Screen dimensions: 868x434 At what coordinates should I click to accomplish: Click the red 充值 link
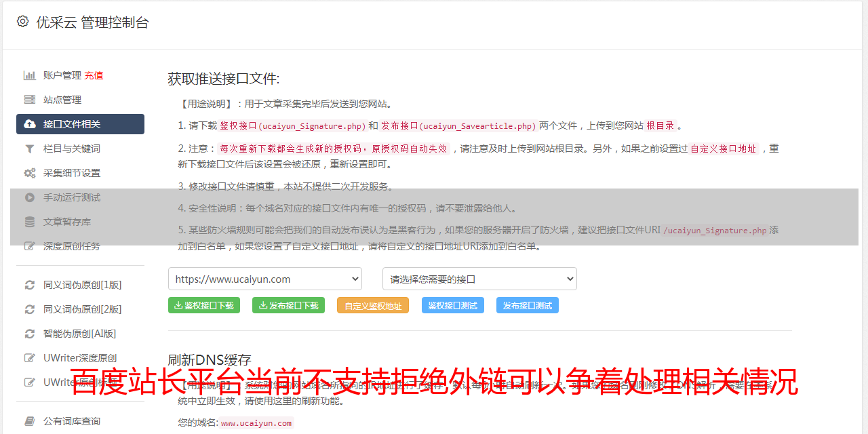94,75
